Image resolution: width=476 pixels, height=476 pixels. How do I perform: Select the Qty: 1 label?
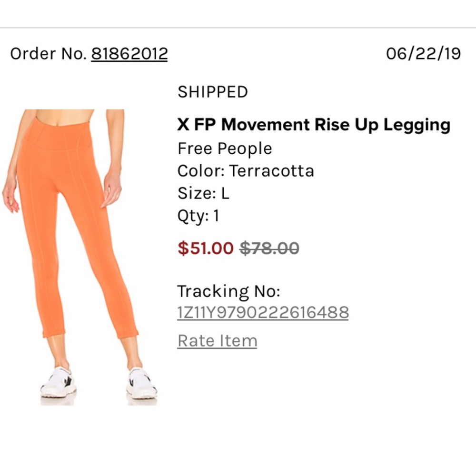click(198, 216)
